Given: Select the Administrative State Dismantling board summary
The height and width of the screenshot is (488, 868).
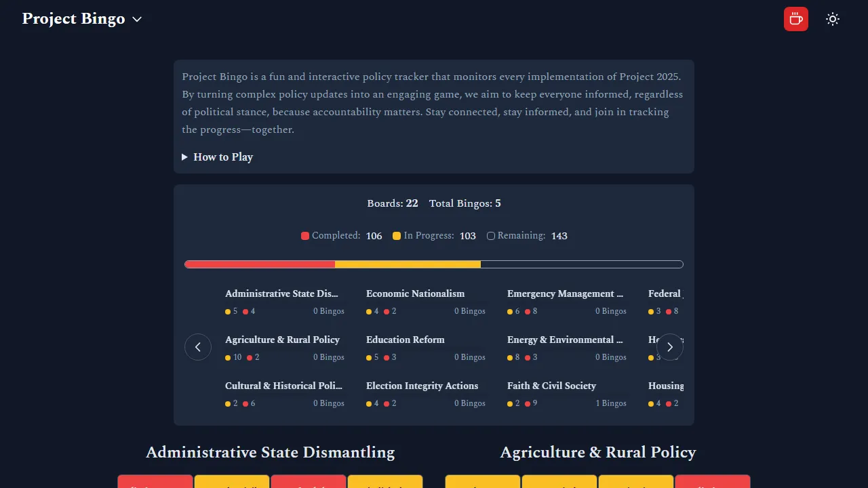Looking at the screenshot, I should pos(284,302).
